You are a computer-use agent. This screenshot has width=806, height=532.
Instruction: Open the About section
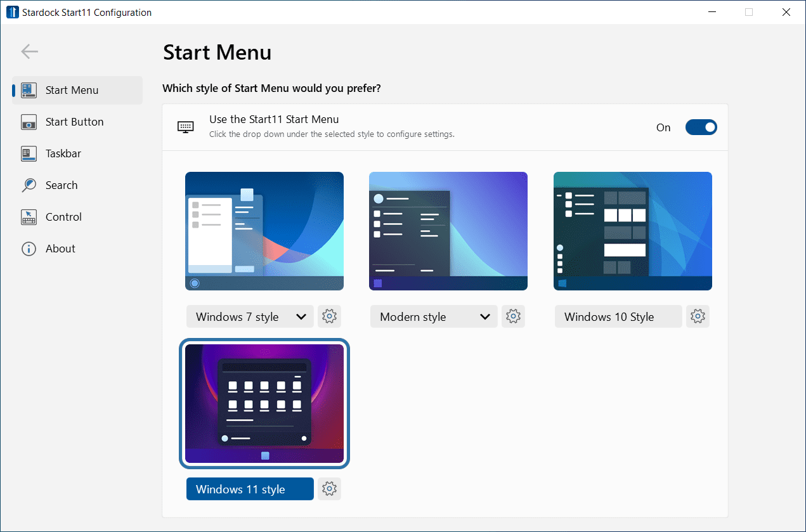click(x=77, y=249)
